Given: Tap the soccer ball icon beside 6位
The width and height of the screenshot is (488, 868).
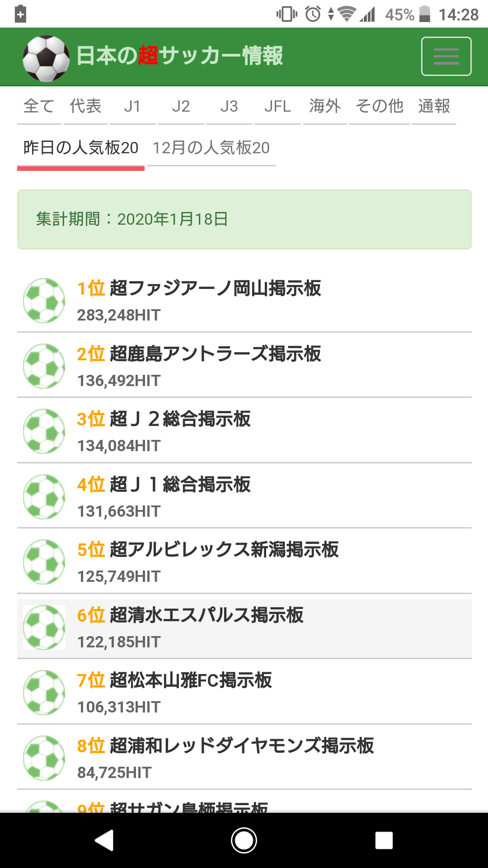Looking at the screenshot, I should pos(44,627).
